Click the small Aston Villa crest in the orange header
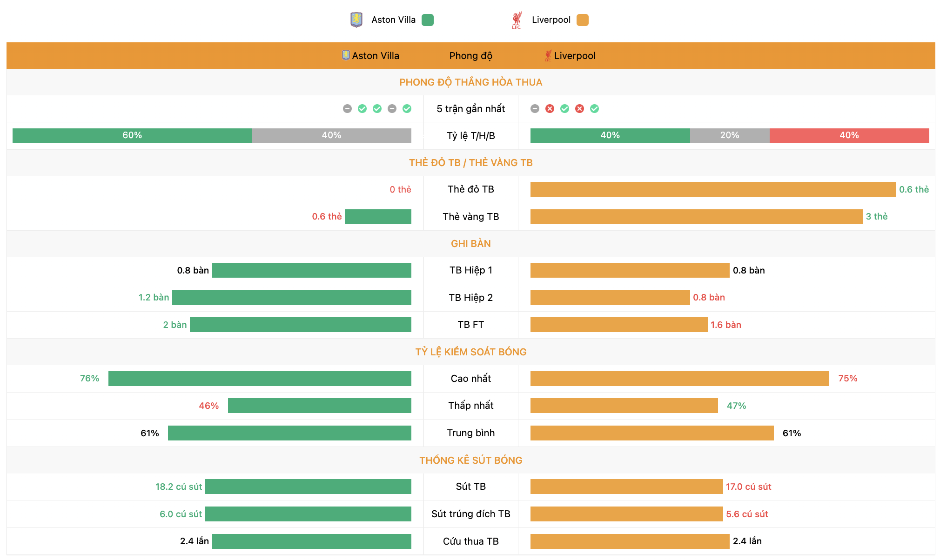Image resolution: width=940 pixels, height=560 pixels. pyautogui.click(x=346, y=55)
